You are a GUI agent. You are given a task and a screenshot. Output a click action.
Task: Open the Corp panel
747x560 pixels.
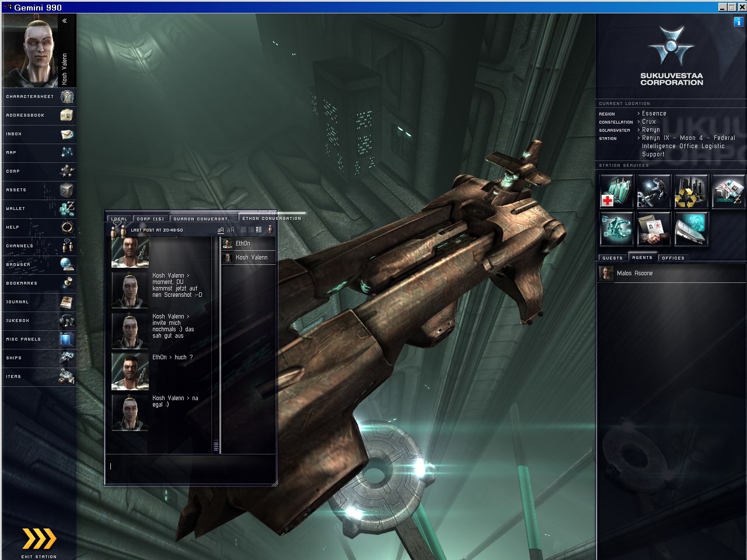(39, 171)
